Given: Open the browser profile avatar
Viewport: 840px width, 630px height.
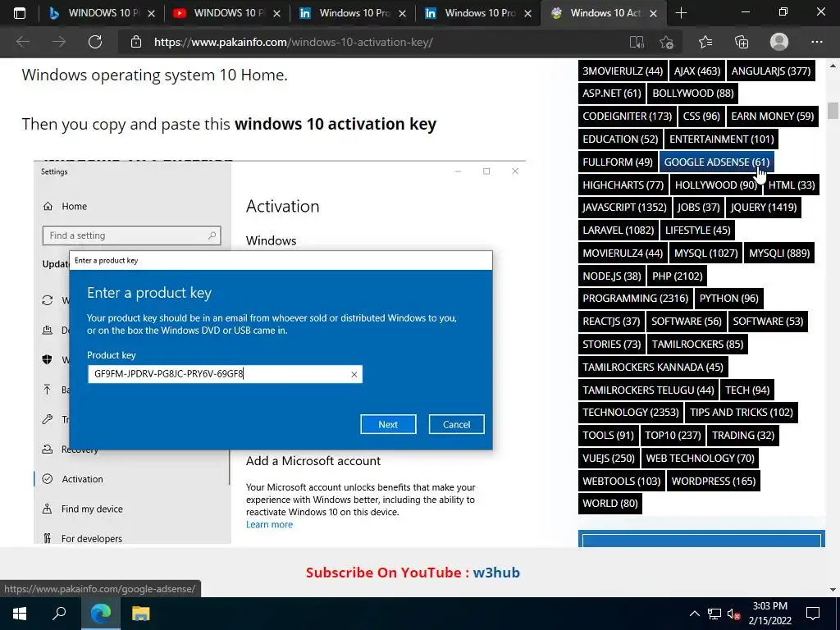Looking at the screenshot, I should click(779, 42).
